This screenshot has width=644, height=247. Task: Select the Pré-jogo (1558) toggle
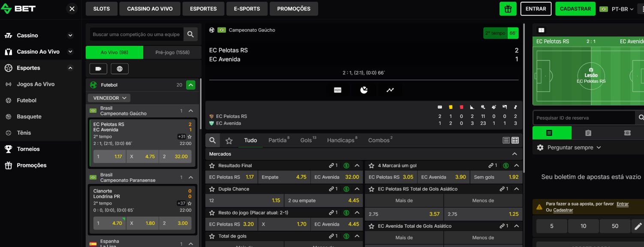point(172,52)
